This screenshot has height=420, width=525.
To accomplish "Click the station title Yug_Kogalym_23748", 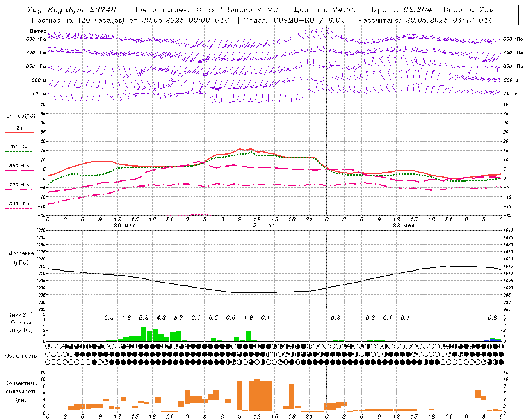I will (71, 10).
